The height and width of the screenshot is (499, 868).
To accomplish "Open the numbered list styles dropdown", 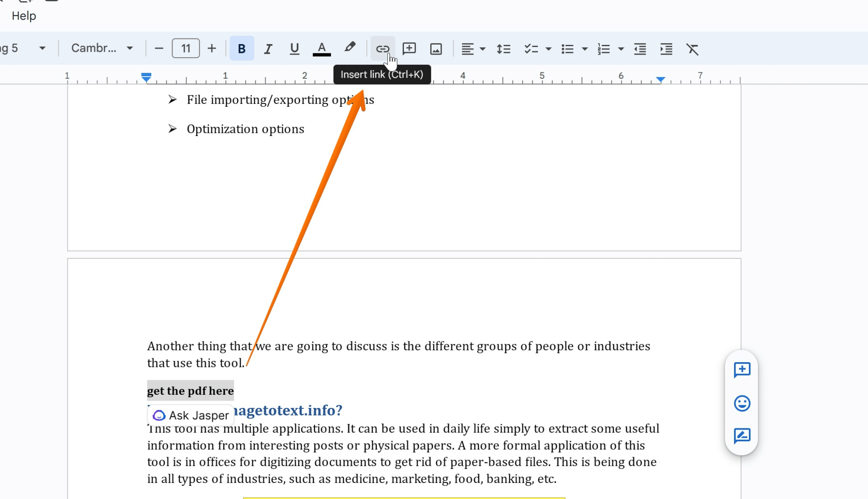I will pos(620,48).
